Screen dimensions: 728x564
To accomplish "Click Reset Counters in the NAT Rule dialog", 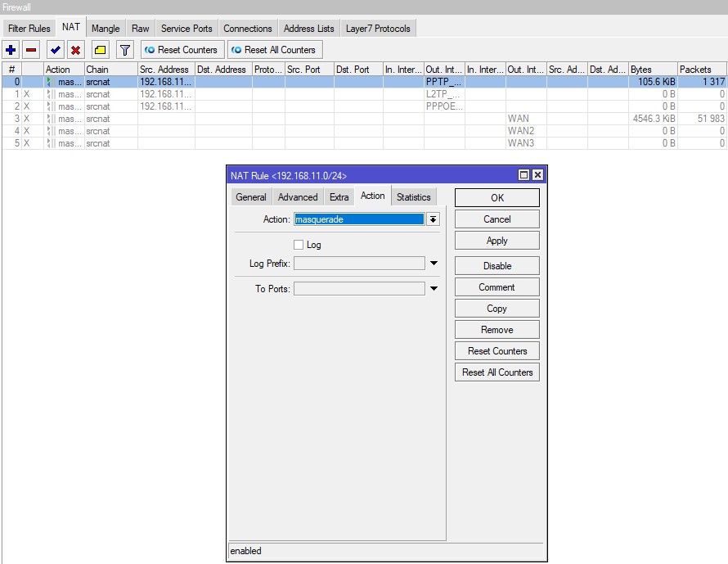I will pos(497,350).
